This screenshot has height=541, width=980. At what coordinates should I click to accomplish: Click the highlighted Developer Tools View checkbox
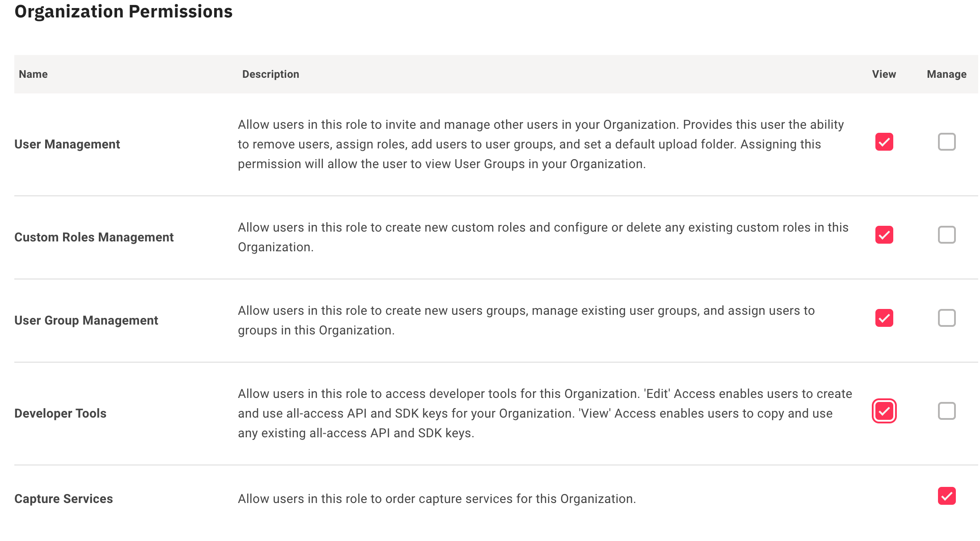pyautogui.click(x=883, y=411)
